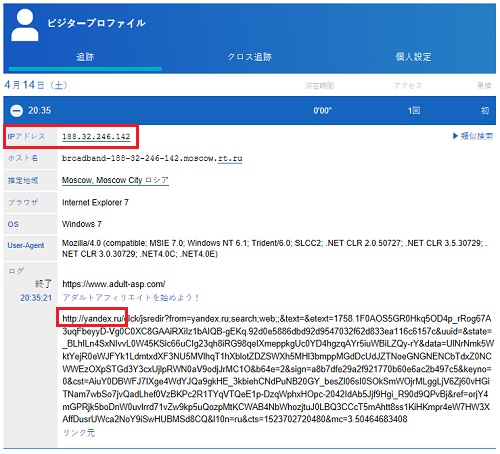
Task: Open the クロス追跡 tab
Action: [249, 57]
